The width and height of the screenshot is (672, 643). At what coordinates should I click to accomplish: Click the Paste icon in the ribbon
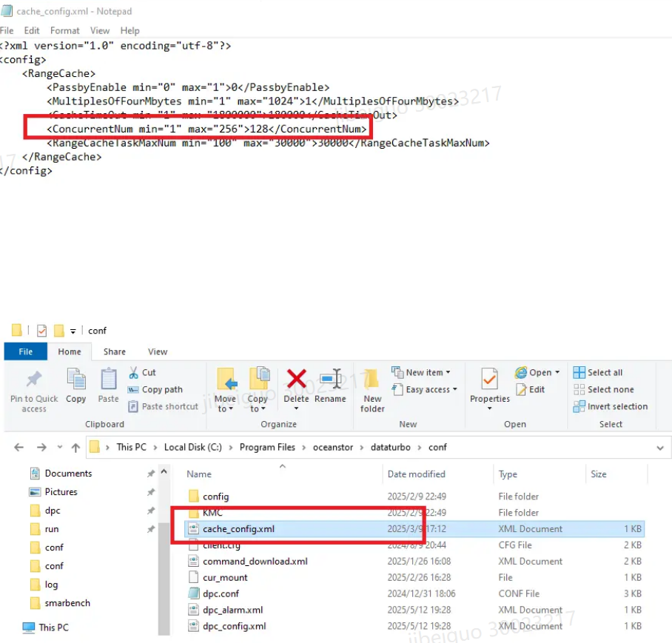click(x=108, y=380)
